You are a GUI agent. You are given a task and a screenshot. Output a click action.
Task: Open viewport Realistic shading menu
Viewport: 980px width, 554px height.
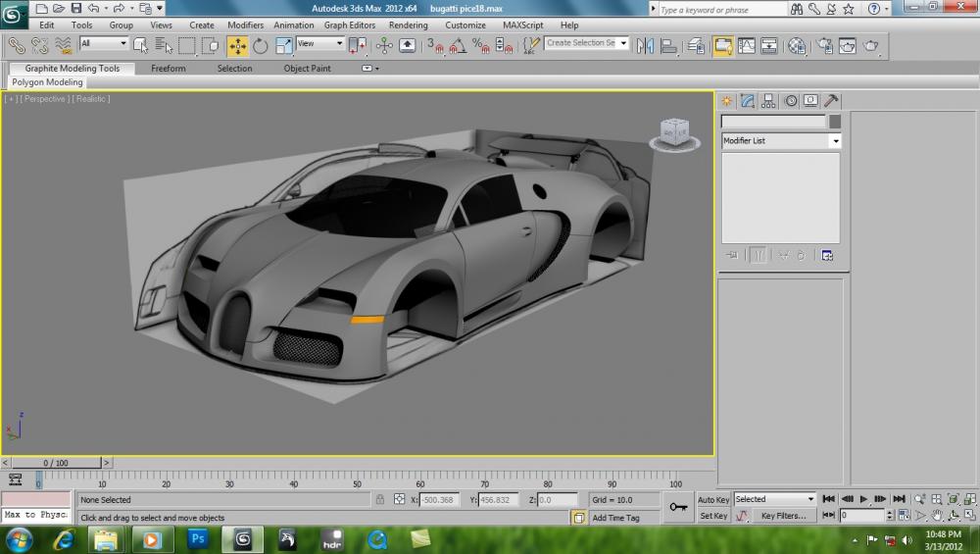coord(91,99)
